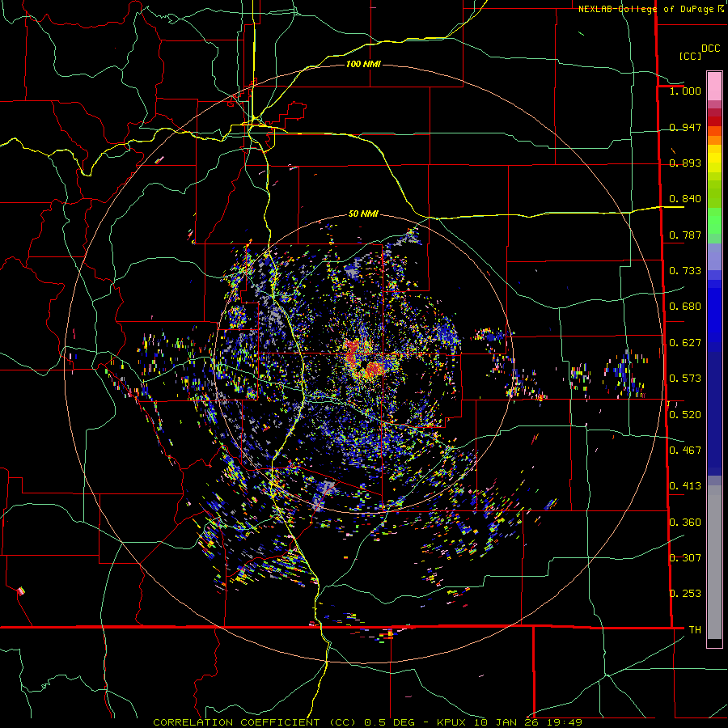728x728 pixels.
Task: Click the DCC product label
Action: tap(711, 49)
